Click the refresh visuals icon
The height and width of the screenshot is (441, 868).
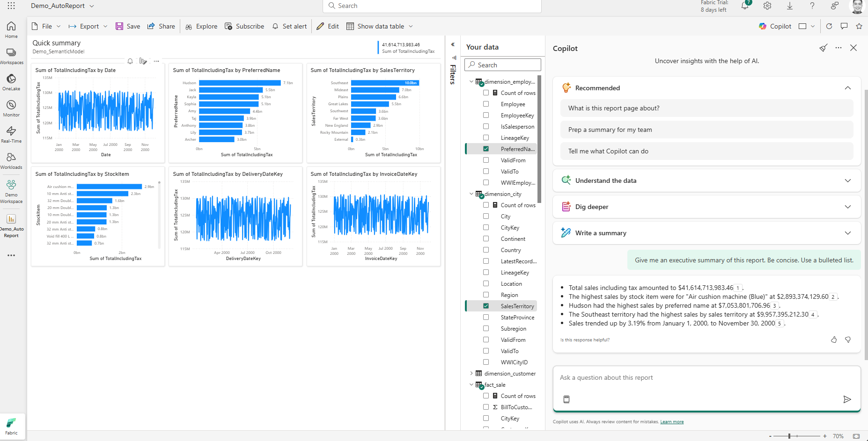(829, 26)
